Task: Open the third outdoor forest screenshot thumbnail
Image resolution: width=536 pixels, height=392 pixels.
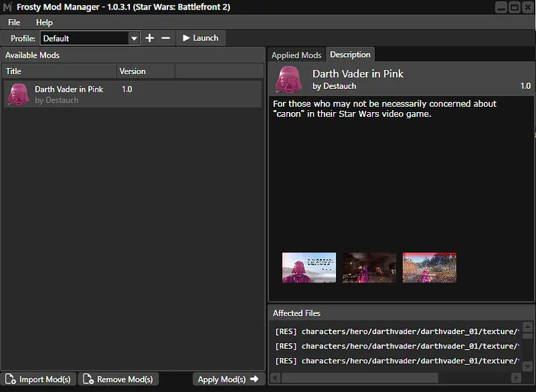Action: tap(429, 268)
